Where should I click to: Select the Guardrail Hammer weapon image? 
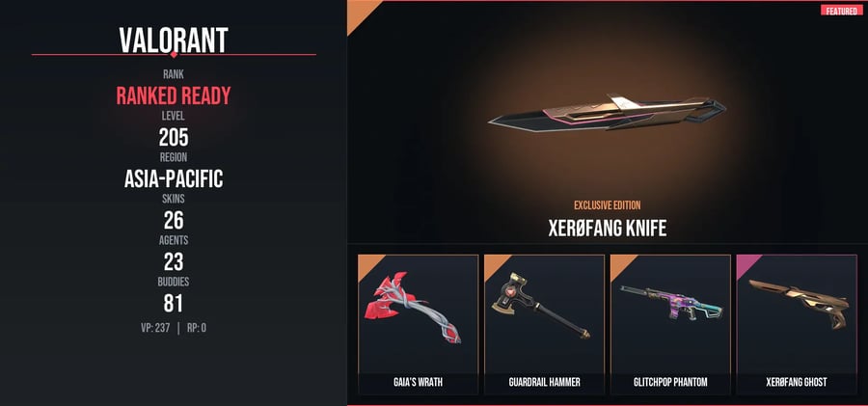[x=540, y=305]
